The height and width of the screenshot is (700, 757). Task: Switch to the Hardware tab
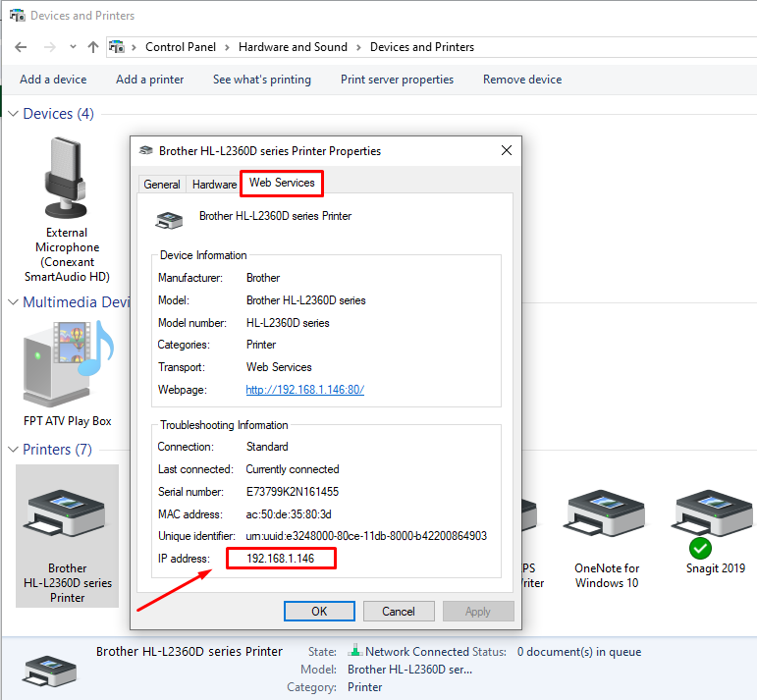coord(214,185)
